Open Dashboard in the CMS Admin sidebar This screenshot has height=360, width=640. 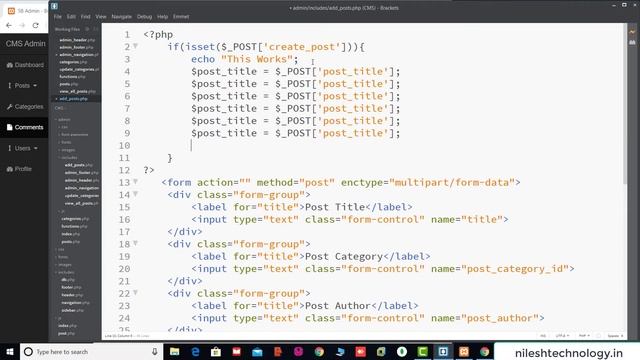tap(25, 65)
